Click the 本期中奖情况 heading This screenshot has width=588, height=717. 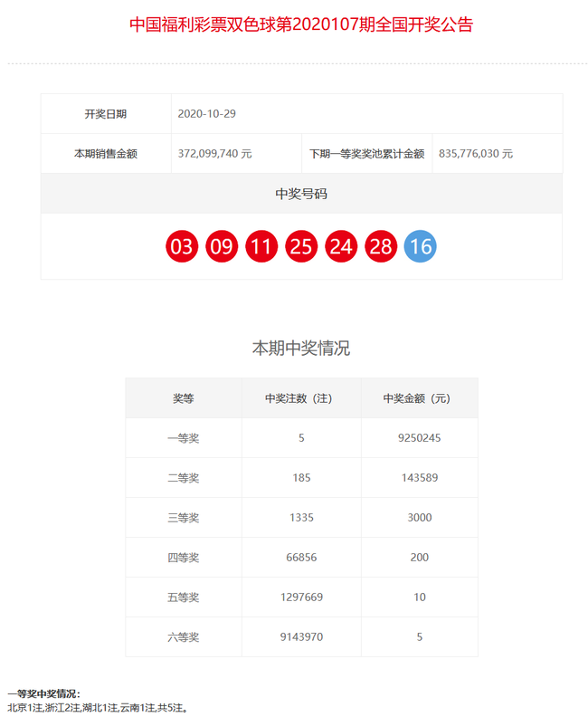coord(301,348)
